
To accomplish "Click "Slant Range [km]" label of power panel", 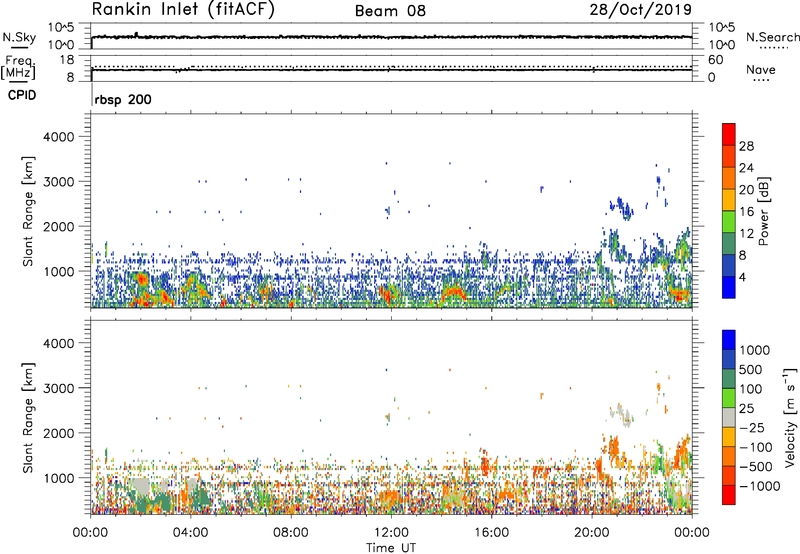I will coord(28,211).
